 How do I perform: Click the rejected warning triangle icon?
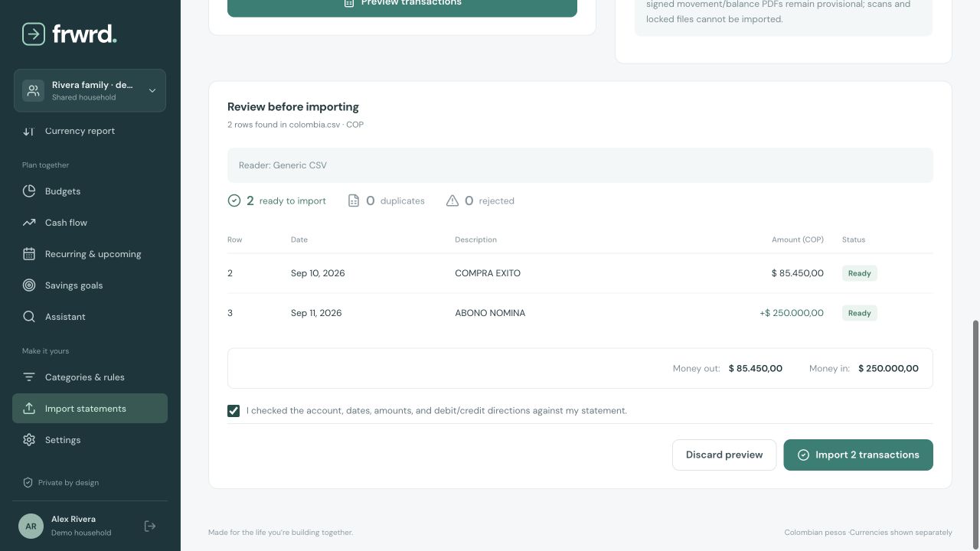(452, 201)
